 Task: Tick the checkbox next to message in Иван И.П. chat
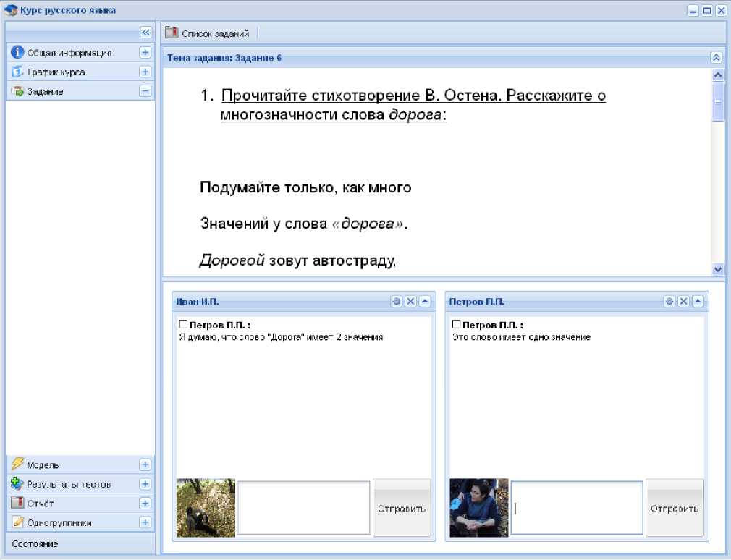coord(182,326)
